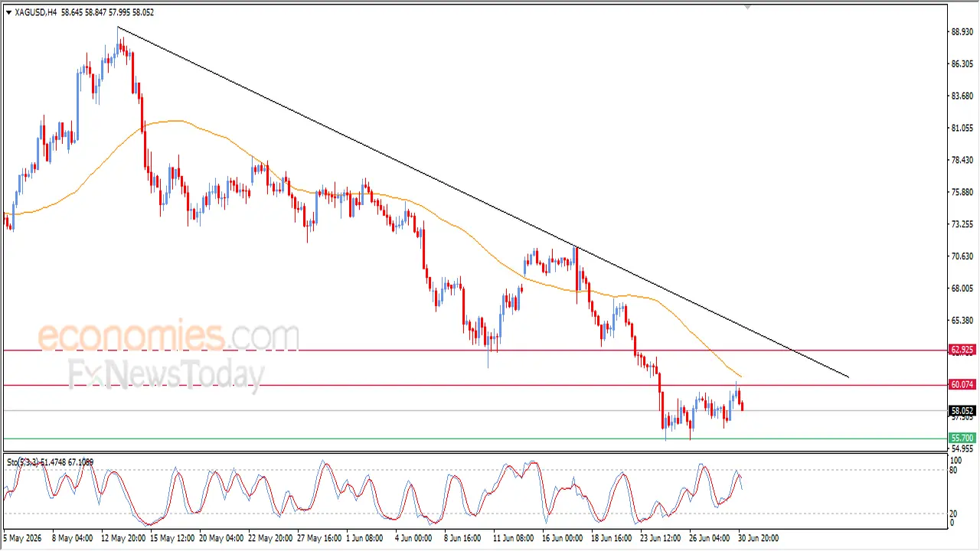Click the black 58.052 current price label

tap(962, 411)
